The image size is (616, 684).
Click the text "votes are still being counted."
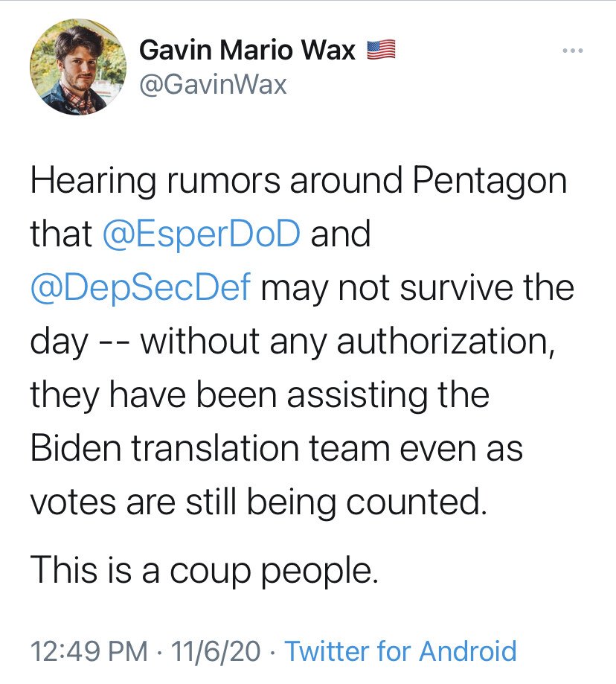(x=259, y=502)
